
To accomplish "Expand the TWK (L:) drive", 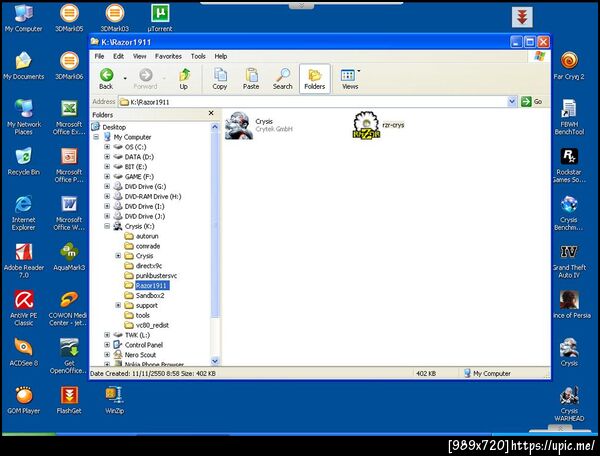I will point(107,335).
